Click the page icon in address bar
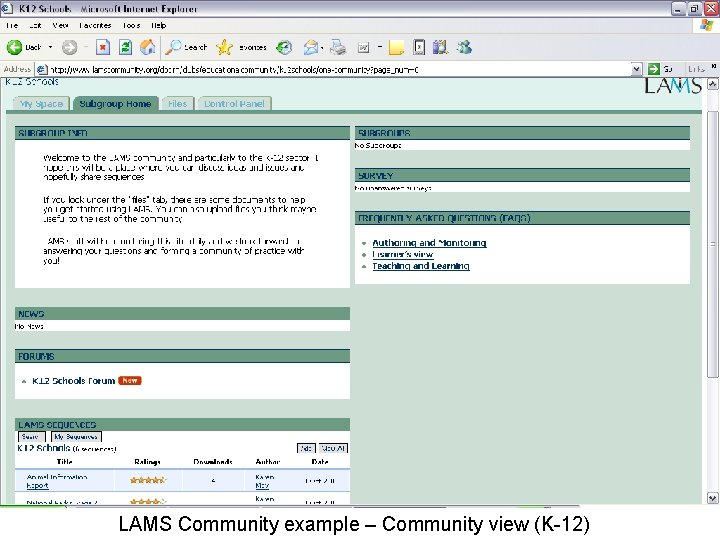Viewport: 720px width, 540px height. (x=42, y=70)
